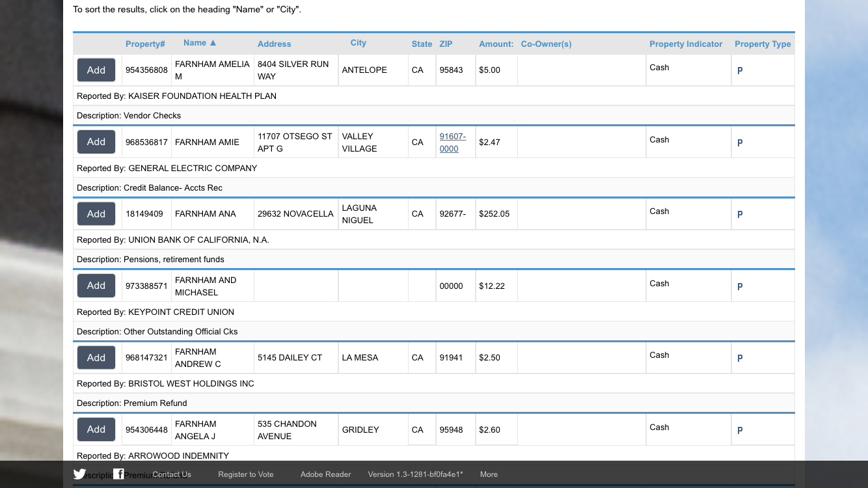Select property number 973388571

coord(146,286)
